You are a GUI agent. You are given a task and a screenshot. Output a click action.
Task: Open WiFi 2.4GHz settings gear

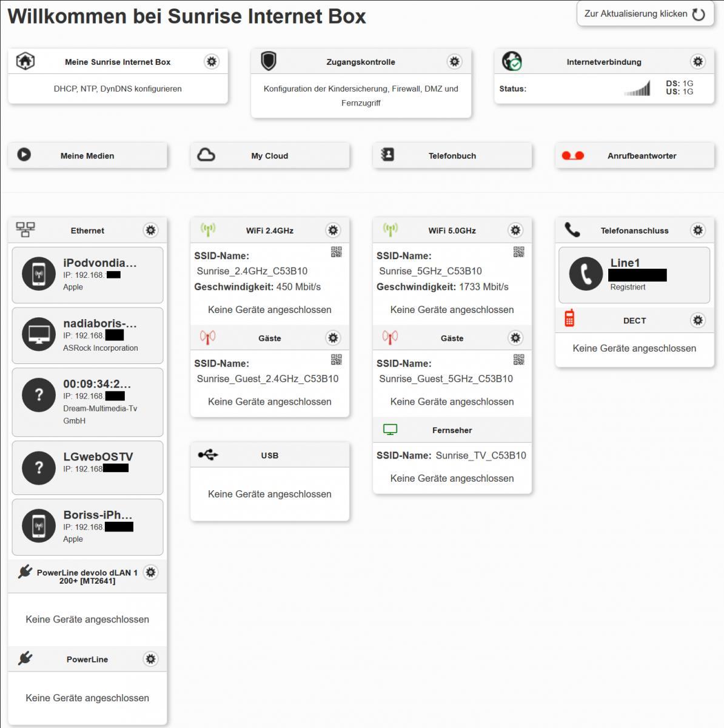333,230
